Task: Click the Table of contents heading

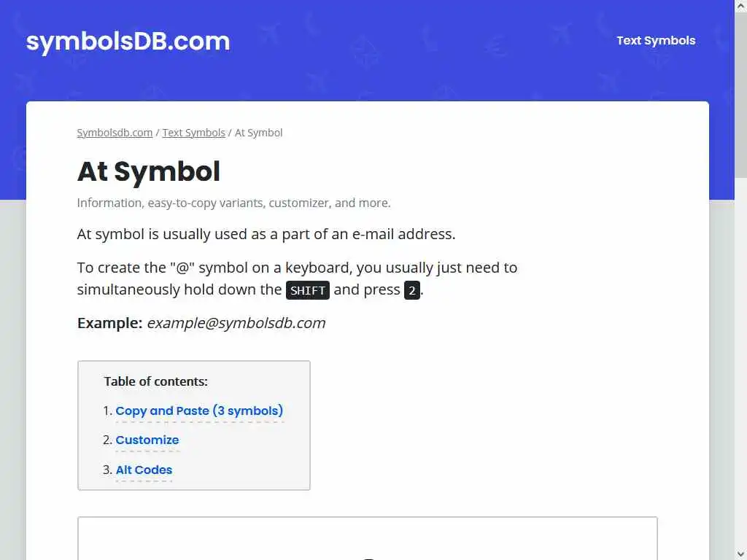Action: click(x=155, y=381)
